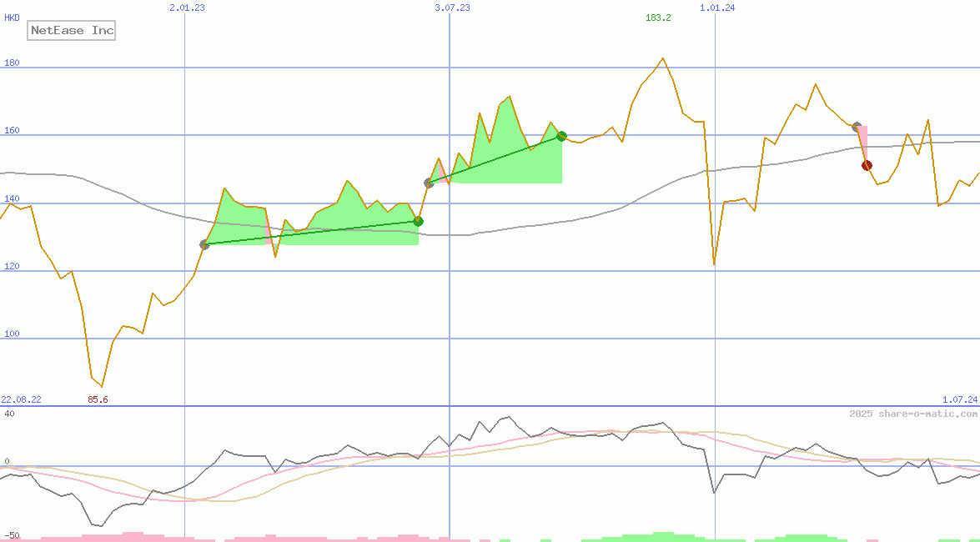The image size is (980, 542).
Task: Click the -50 oscillator axis label
Action: point(12,536)
